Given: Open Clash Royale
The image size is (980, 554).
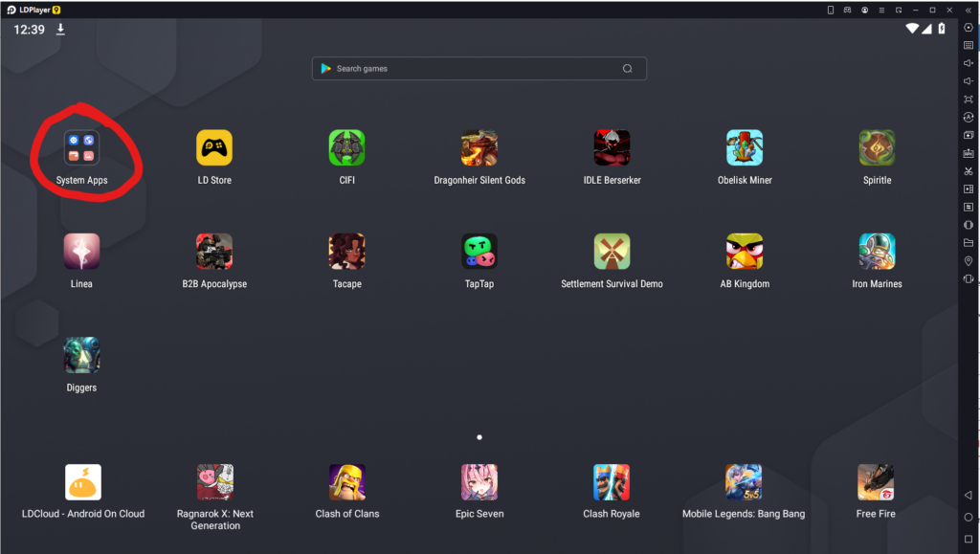Looking at the screenshot, I should coord(612,482).
